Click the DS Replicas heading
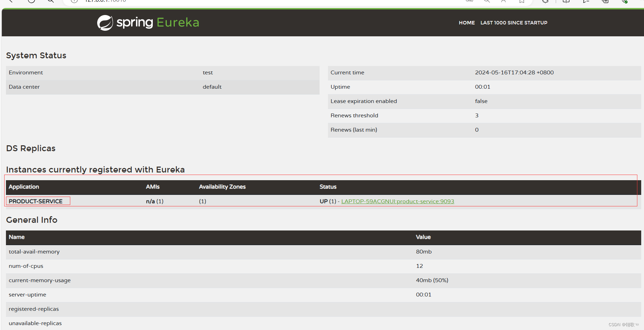This screenshot has width=644, height=330. point(31,148)
